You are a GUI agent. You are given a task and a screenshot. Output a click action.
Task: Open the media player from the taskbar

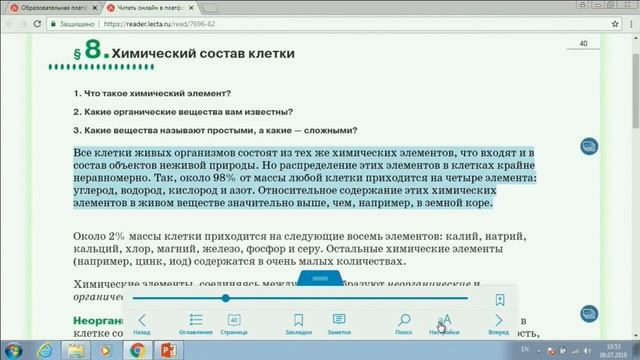[x=106, y=351]
